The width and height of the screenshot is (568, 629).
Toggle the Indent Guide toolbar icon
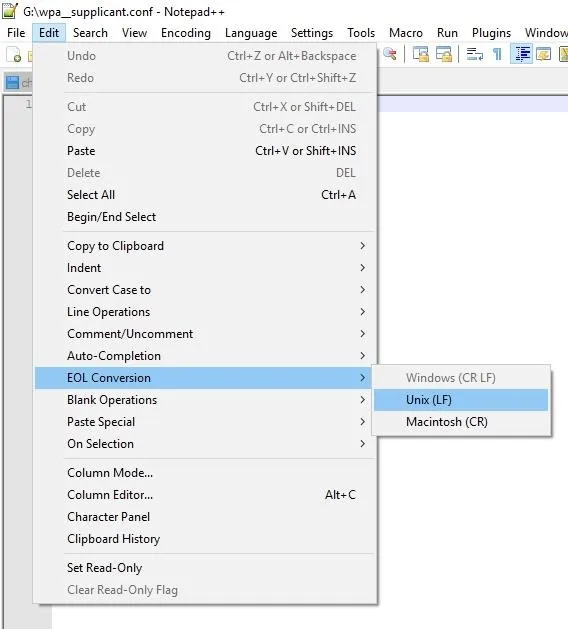click(x=521, y=54)
